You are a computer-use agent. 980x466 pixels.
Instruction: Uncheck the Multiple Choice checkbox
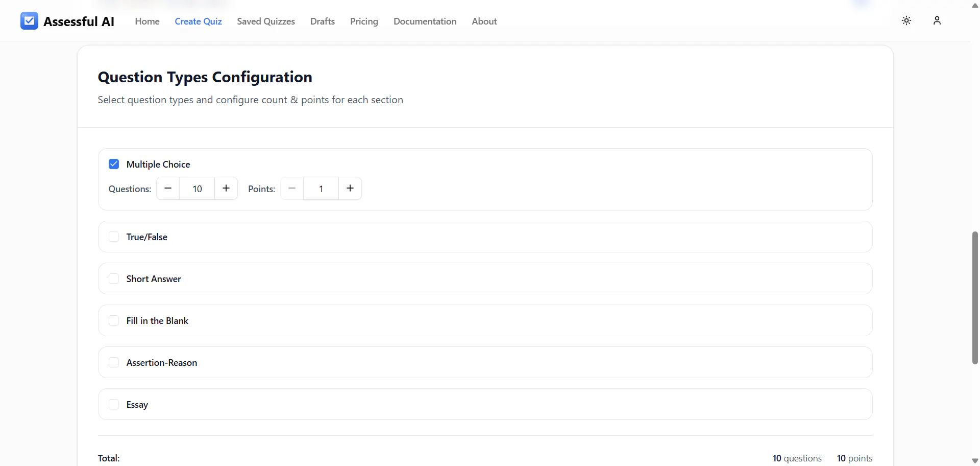click(114, 164)
